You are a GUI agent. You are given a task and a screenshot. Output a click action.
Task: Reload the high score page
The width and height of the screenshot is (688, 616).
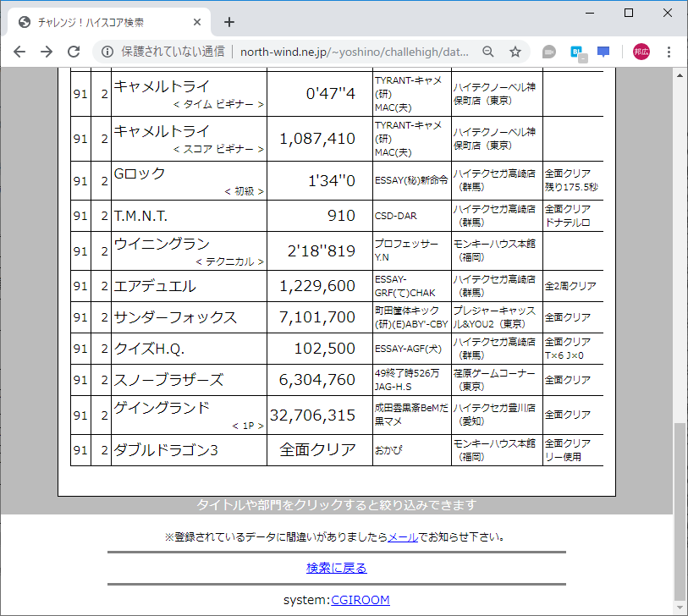74,51
